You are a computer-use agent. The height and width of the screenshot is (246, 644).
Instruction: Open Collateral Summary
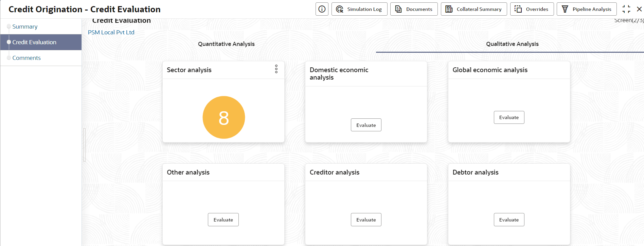(x=474, y=9)
